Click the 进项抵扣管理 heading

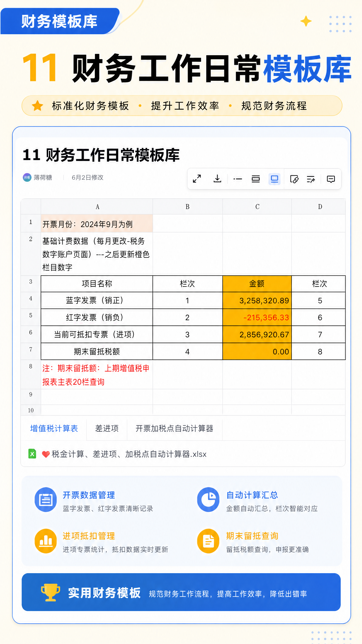[x=89, y=536]
